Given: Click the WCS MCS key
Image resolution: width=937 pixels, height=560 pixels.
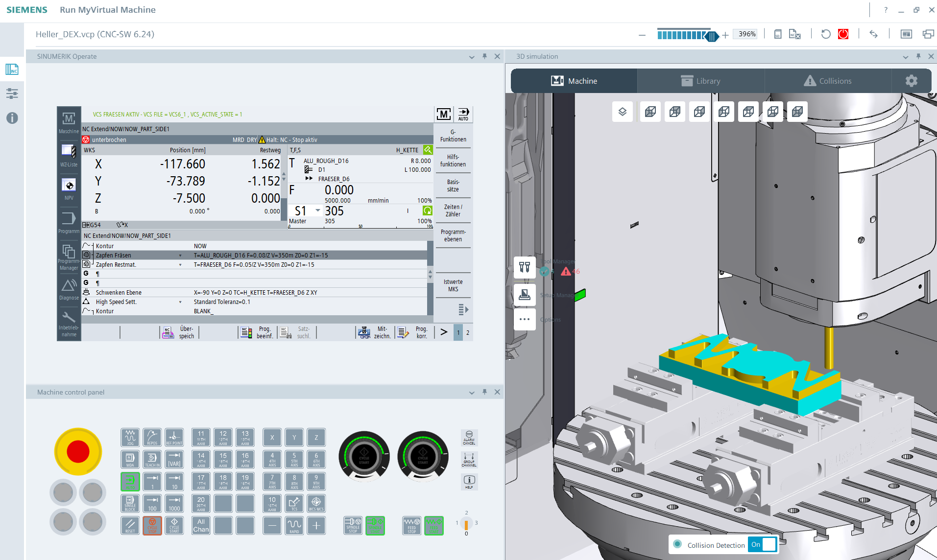Looking at the screenshot, I should (316, 503).
